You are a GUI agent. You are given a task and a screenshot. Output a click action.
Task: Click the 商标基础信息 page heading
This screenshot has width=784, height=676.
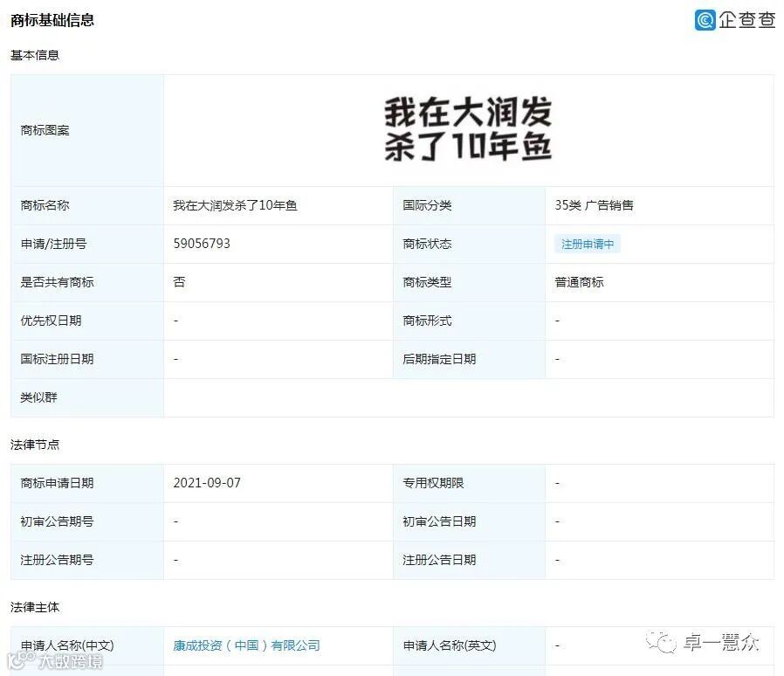click(52, 20)
